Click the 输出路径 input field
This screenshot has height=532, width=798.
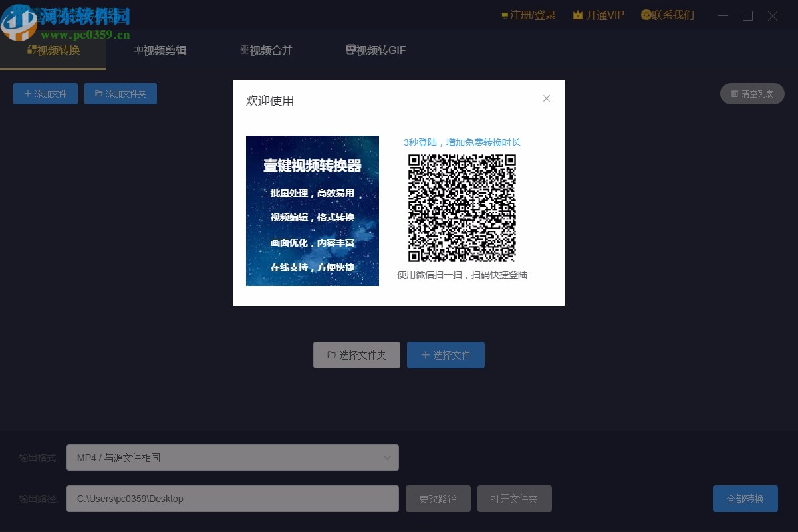pos(233,499)
